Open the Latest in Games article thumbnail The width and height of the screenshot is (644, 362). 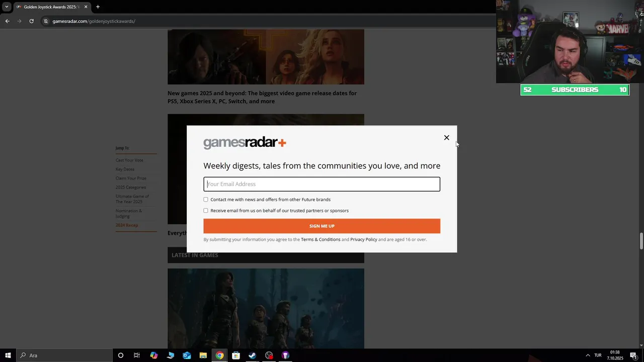point(266,308)
